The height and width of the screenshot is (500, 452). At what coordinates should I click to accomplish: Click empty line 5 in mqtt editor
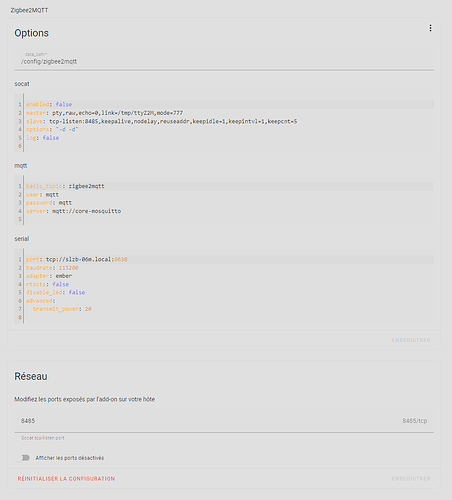tap(229, 219)
